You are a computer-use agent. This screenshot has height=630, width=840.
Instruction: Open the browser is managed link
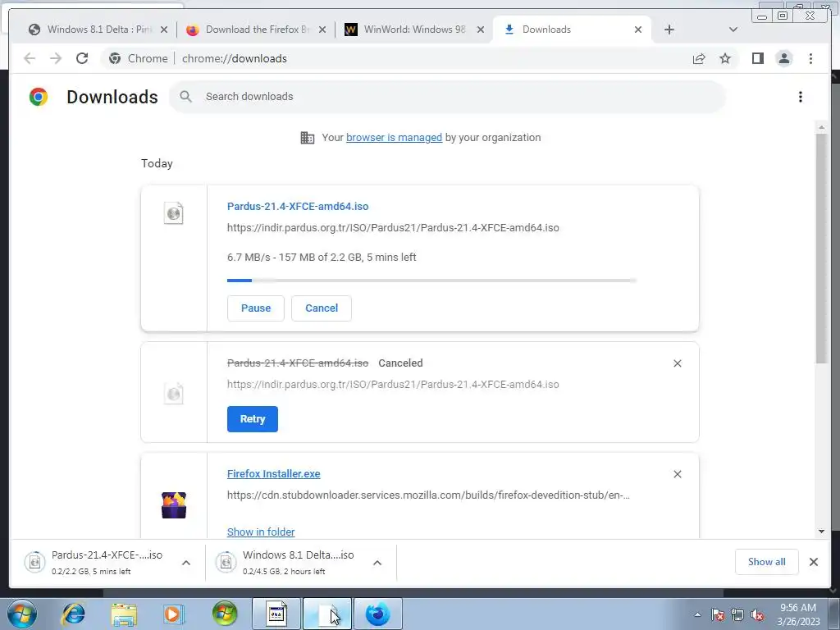coord(394,138)
